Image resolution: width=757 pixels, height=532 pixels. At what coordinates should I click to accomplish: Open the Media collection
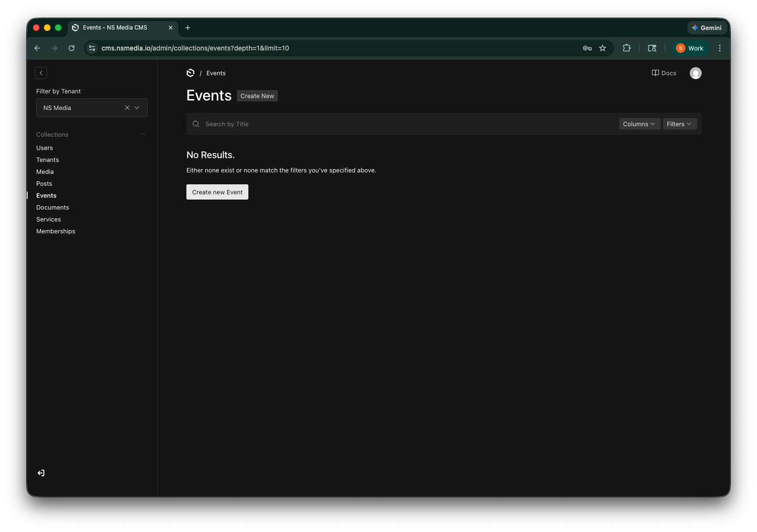pyautogui.click(x=45, y=172)
